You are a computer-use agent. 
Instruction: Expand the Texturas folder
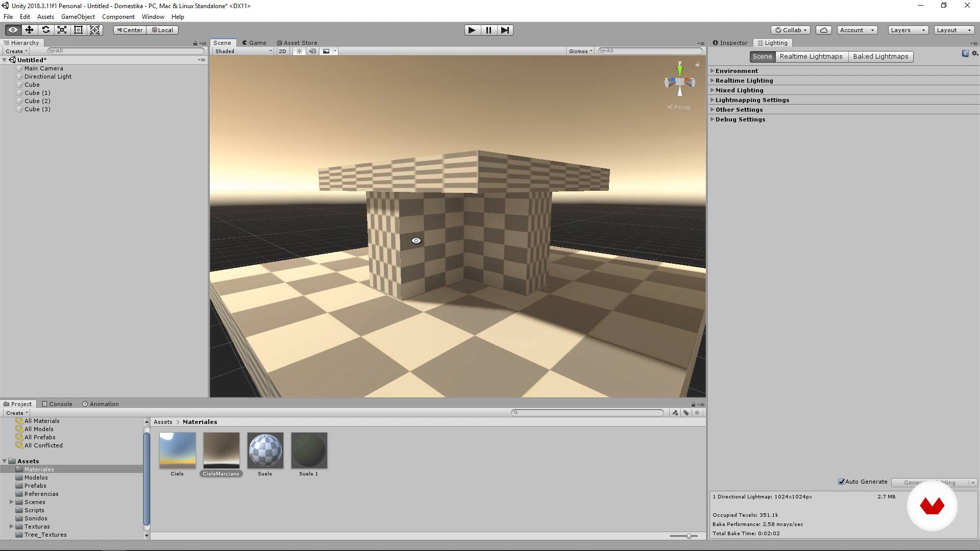coord(11,527)
